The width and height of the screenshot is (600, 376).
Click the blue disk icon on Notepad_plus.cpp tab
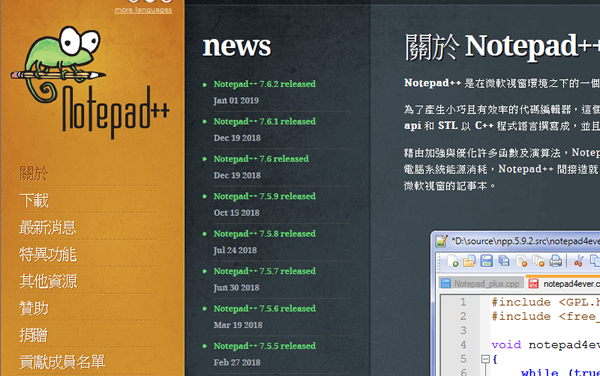445,283
